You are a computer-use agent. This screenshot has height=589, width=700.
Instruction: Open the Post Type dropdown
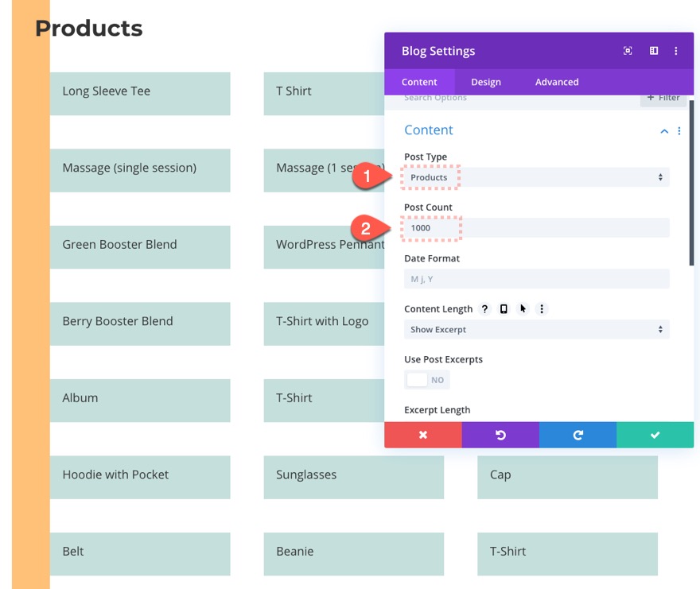536,177
